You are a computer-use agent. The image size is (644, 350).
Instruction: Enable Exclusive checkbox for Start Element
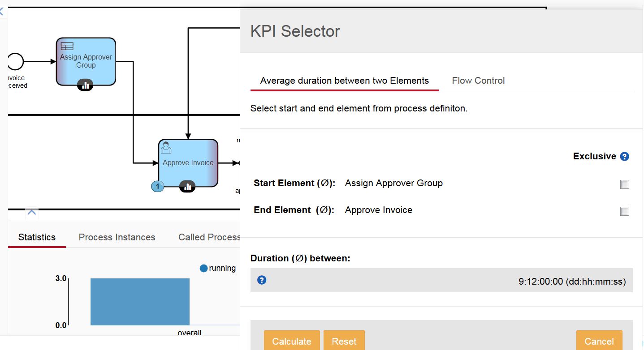tap(624, 184)
